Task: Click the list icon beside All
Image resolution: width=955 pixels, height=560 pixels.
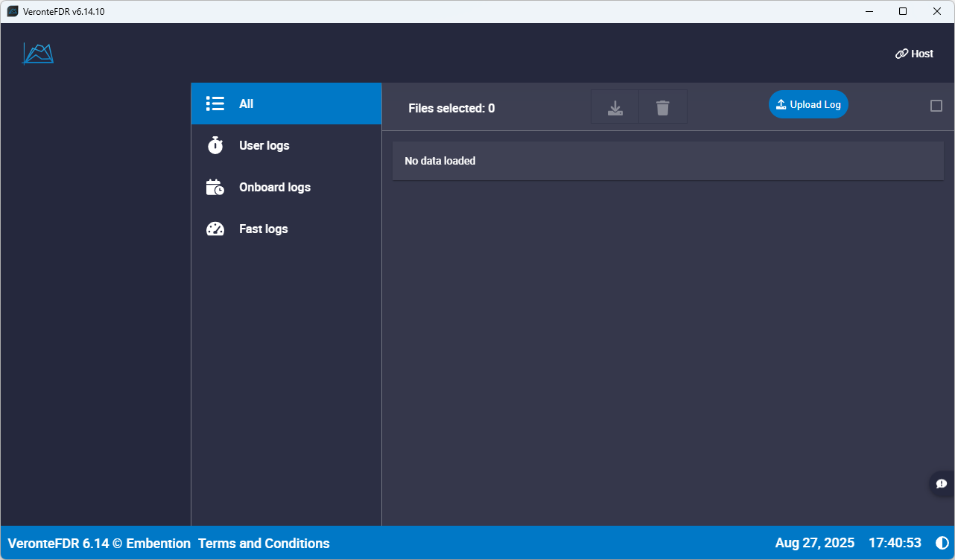Action: (215, 104)
